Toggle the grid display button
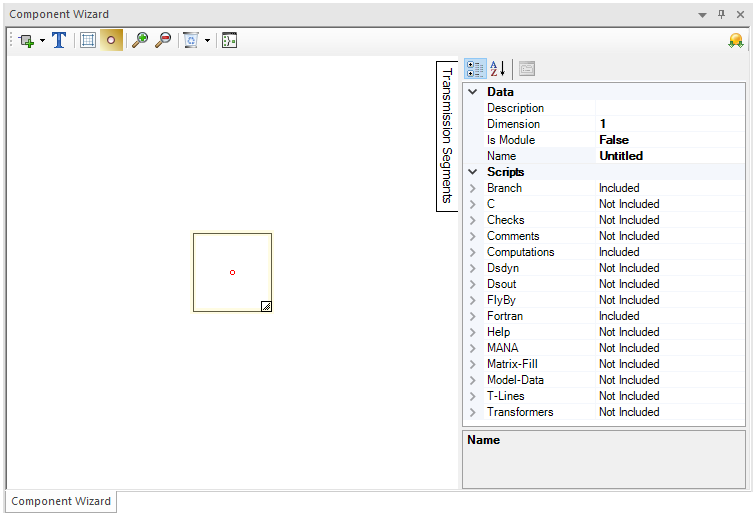 click(88, 41)
